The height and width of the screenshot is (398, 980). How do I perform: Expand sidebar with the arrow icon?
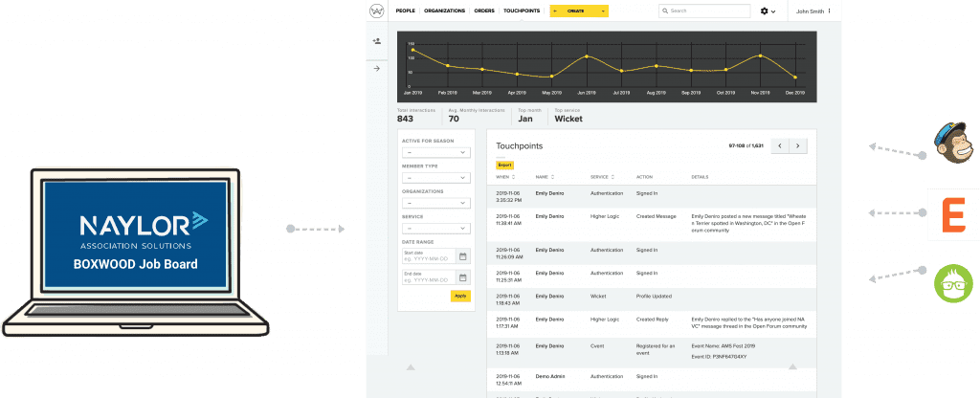pyautogui.click(x=376, y=69)
